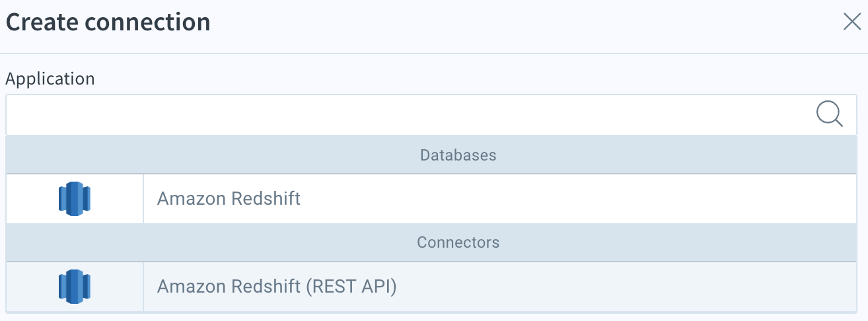Image resolution: width=868 pixels, height=321 pixels.
Task: Collapse the Connectors section header
Action: click(431, 242)
